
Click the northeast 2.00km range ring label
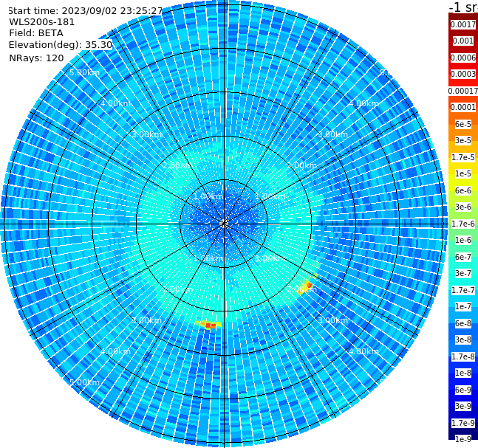(x=301, y=165)
